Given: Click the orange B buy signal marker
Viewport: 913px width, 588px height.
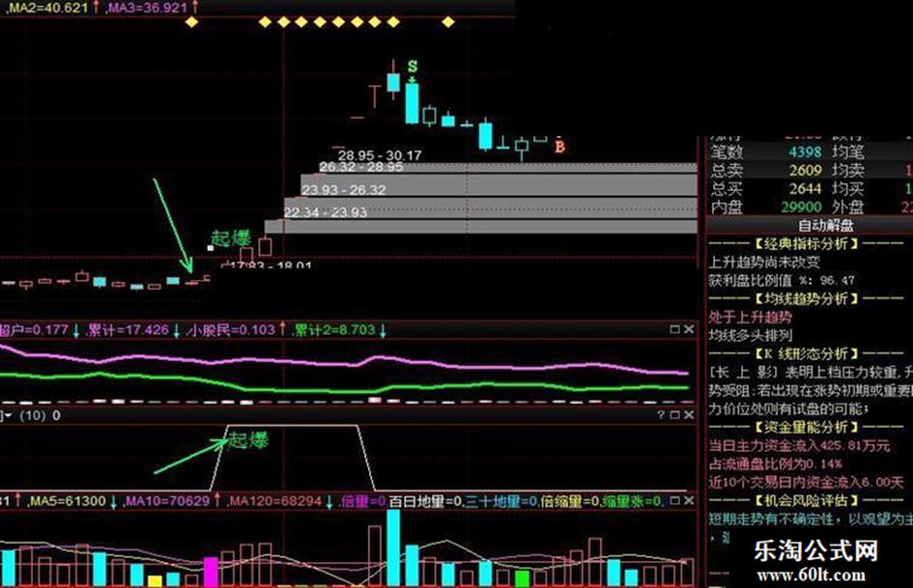Looking at the screenshot, I should (559, 146).
